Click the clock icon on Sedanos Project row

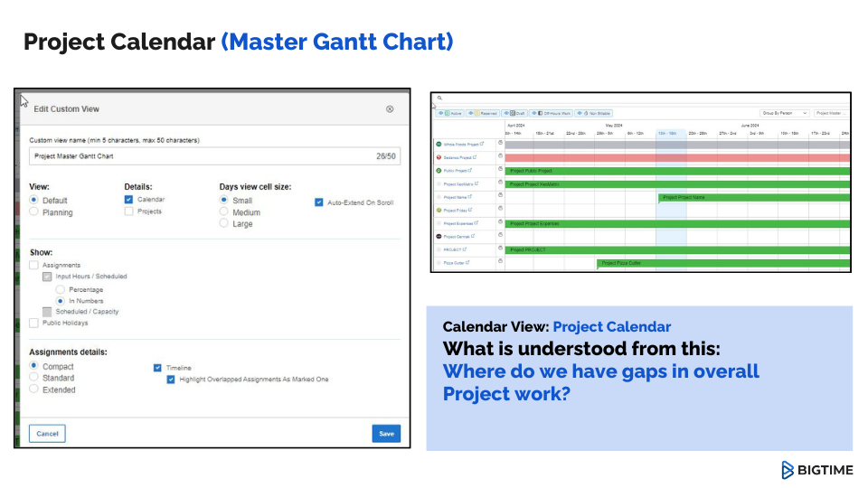click(500, 156)
